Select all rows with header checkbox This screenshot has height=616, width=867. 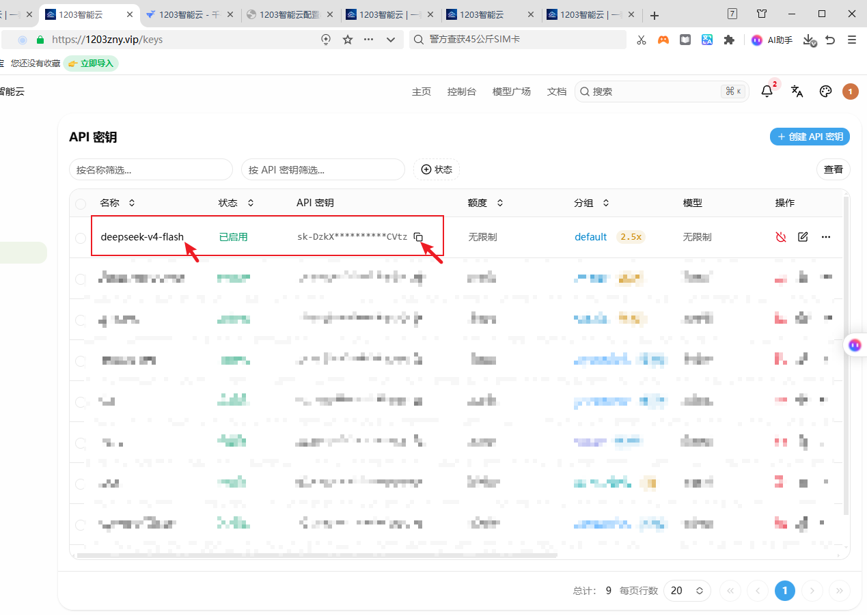pos(81,204)
